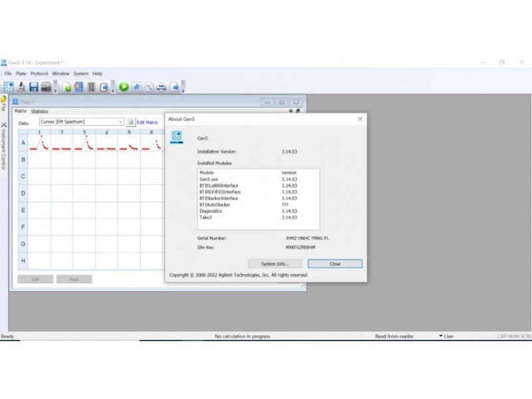Click the green Read Plate play button
The height and width of the screenshot is (399, 532).
coord(124,86)
